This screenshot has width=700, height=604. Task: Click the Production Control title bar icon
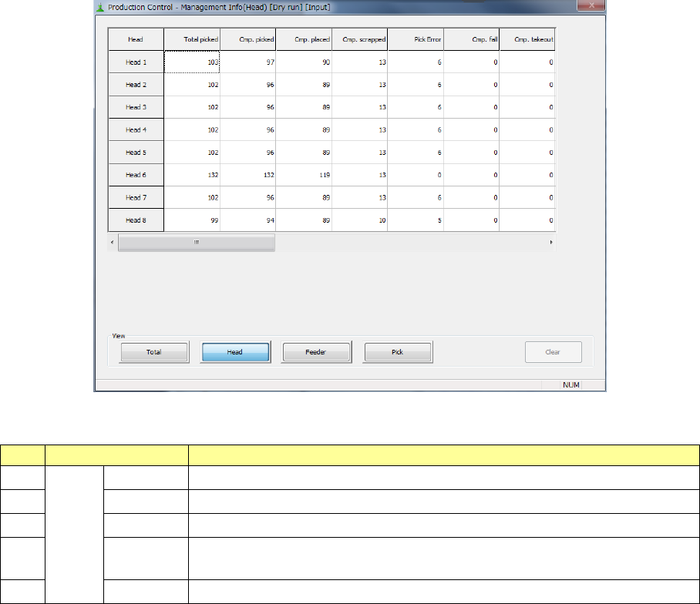coord(100,7)
